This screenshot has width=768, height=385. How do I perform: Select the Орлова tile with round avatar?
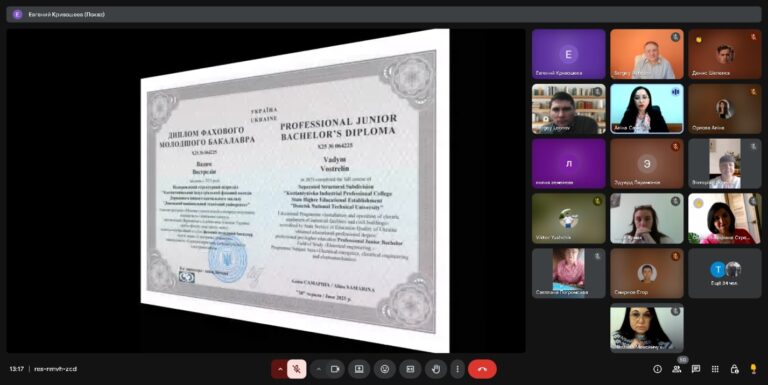click(x=724, y=109)
